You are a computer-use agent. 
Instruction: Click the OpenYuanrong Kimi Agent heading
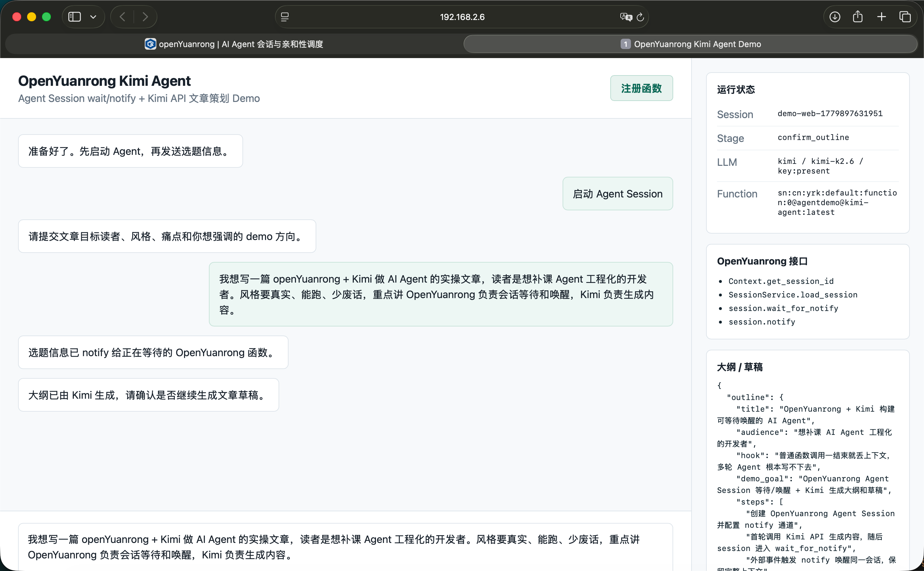[x=104, y=81]
